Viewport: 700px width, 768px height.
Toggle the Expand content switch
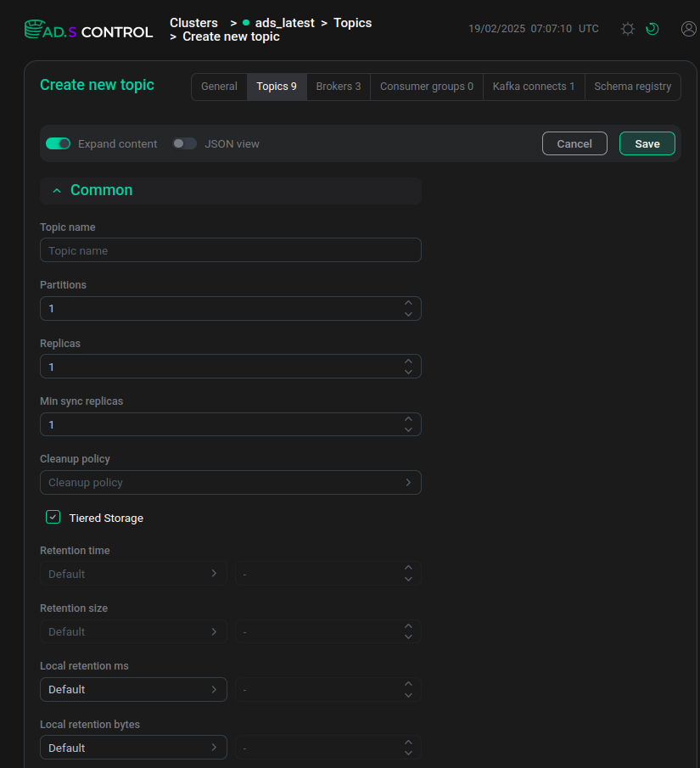coord(59,143)
